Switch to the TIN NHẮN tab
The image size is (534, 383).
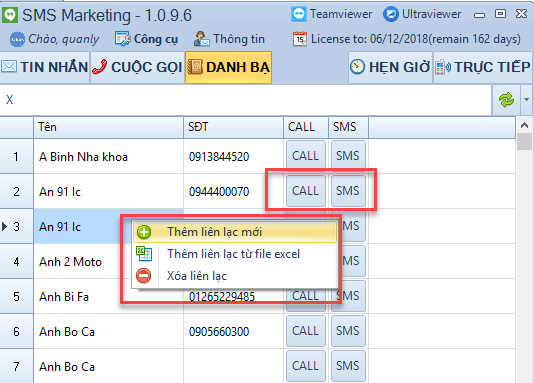[x=45, y=67]
